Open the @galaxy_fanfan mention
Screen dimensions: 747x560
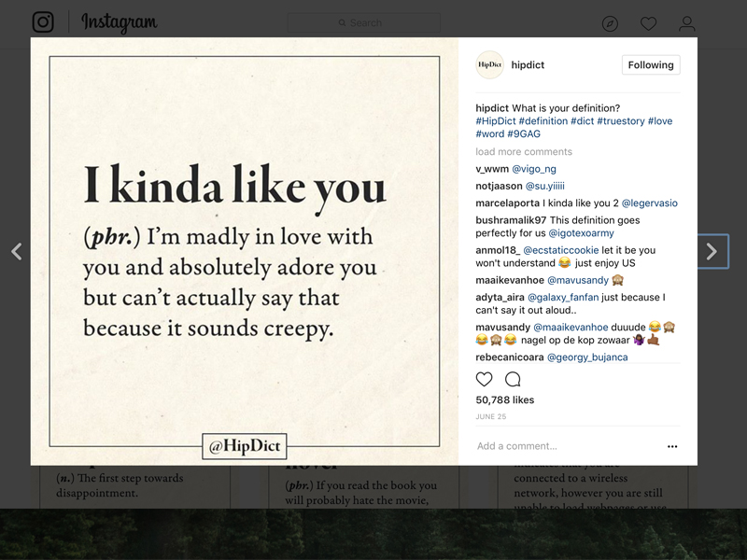pos(563,297)
